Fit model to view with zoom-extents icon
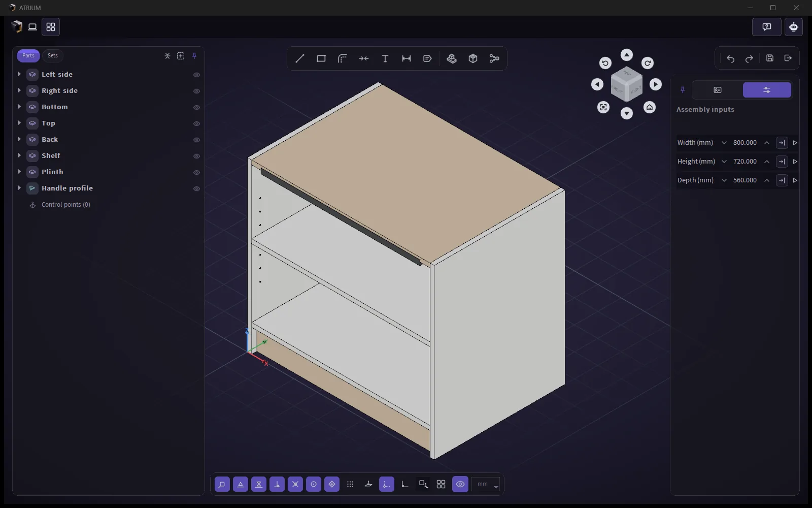 pyautogui.click(x=603, y=107)
